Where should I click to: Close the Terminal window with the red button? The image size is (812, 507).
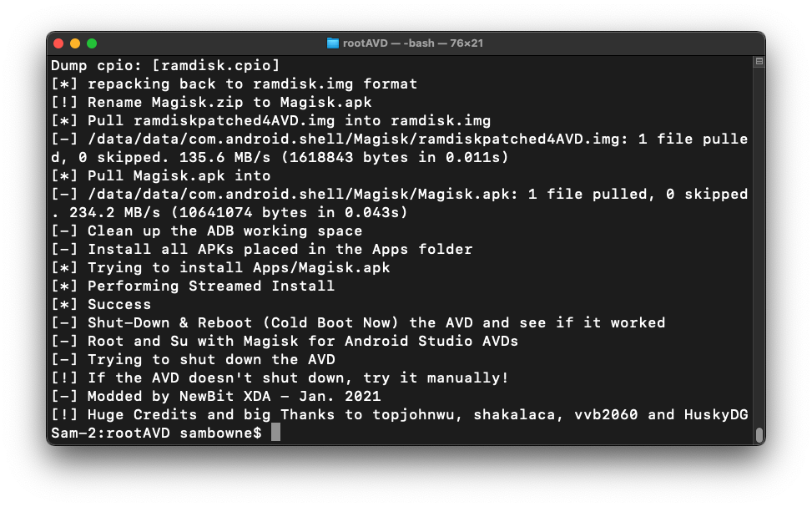[58, 43]
